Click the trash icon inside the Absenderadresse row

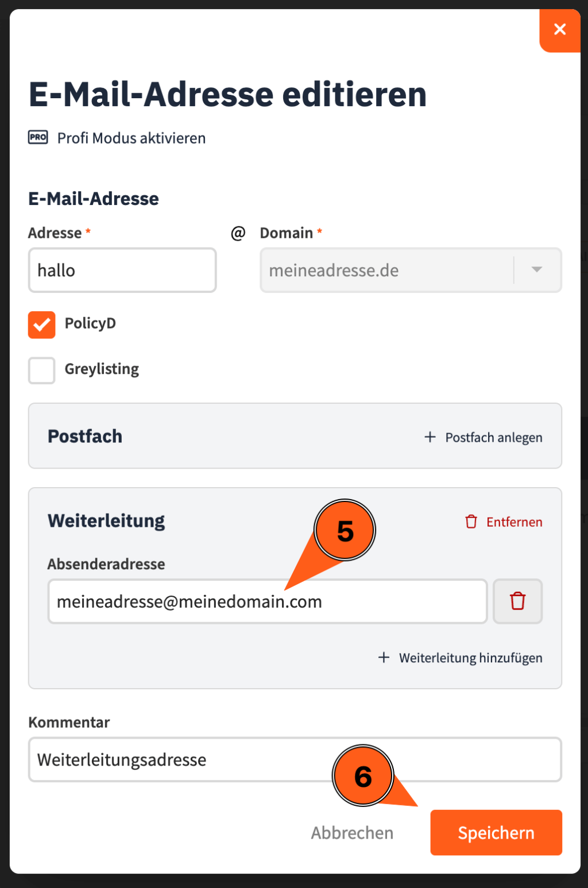(x=517, y=601)
